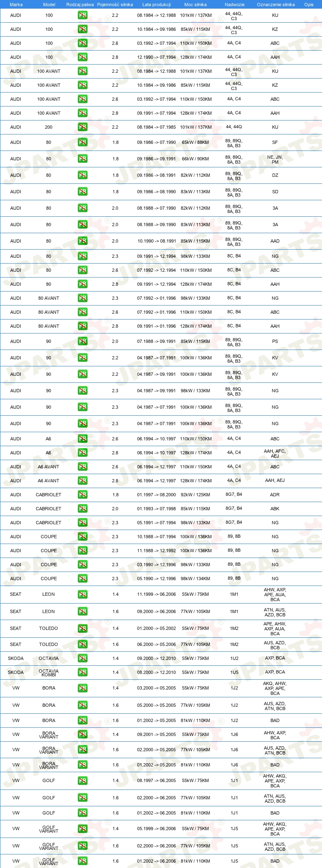Image resolution: width=322 pixels, height=868 pixels.
Task: Click fuel icon in VW Golf Variant 1.4 row
Action: pyautogui.click(x=82, y=829)
